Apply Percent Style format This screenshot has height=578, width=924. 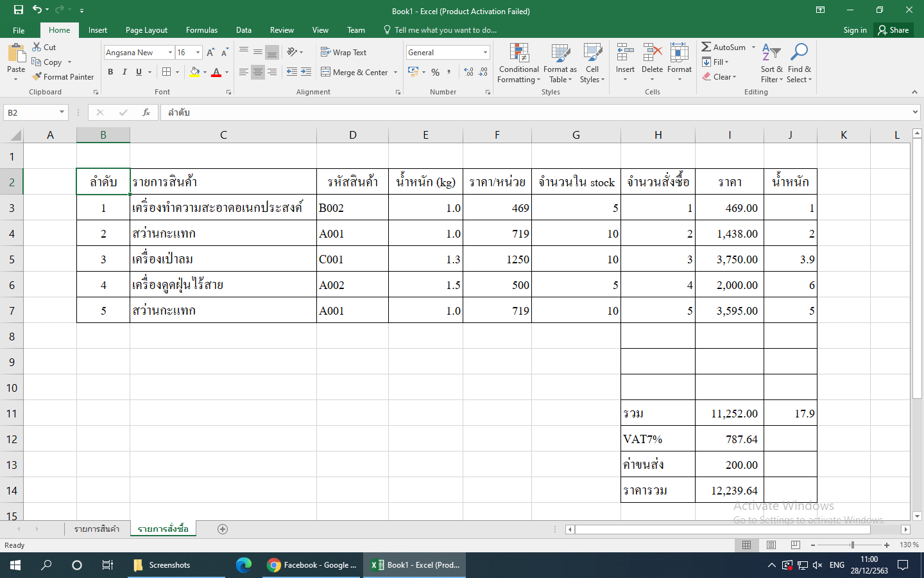click(436, 72)
